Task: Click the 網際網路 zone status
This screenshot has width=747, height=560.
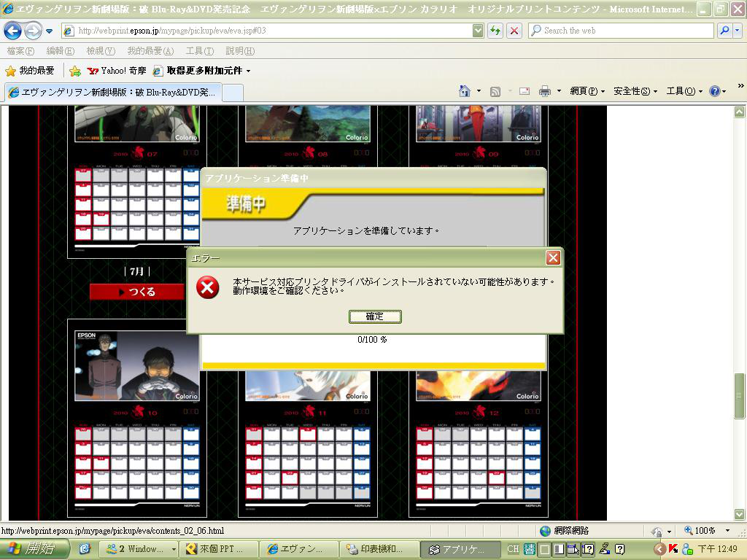Action: 565,531
